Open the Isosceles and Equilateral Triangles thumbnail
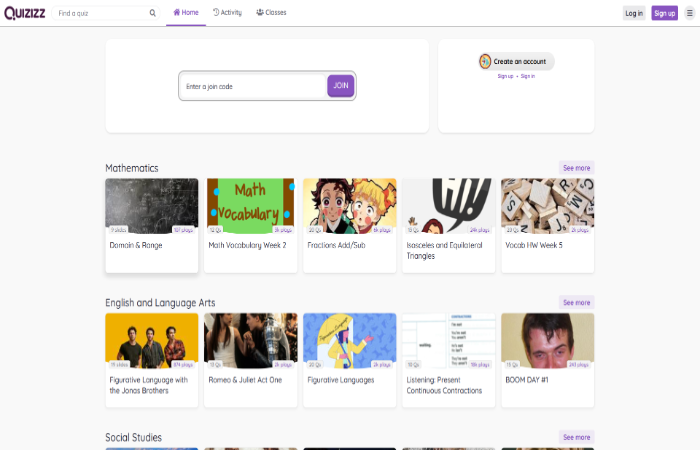700x450 pixels. coord(449,206)
